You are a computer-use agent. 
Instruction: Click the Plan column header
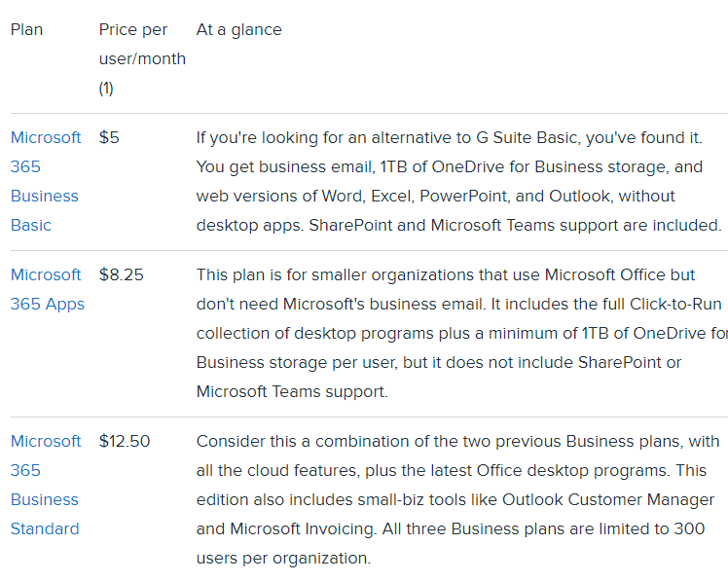(x=27, y=29)
